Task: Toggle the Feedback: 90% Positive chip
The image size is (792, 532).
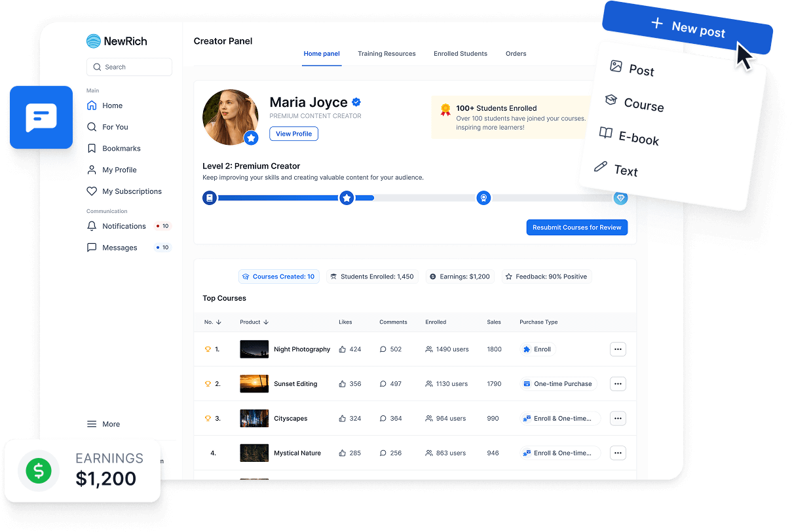Action: tap(547, 276)
